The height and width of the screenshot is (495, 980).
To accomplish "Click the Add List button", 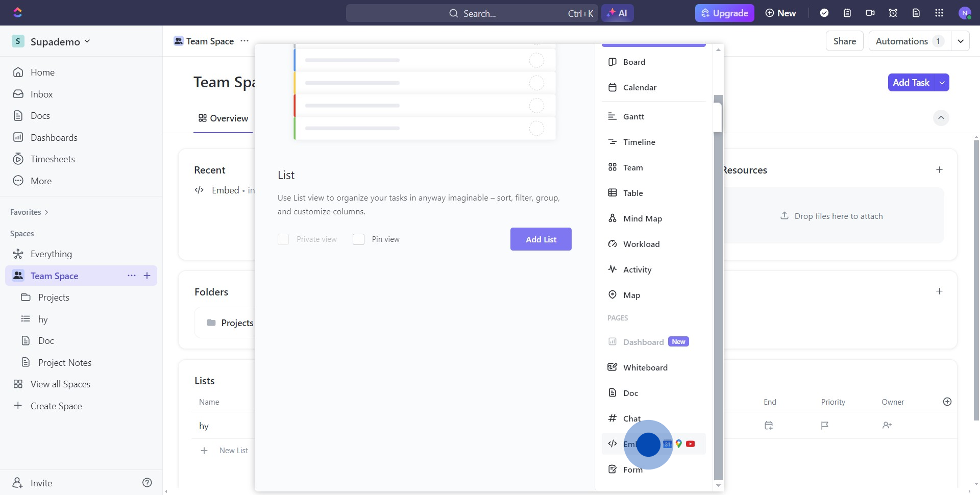I will click(x=541, y=239).
